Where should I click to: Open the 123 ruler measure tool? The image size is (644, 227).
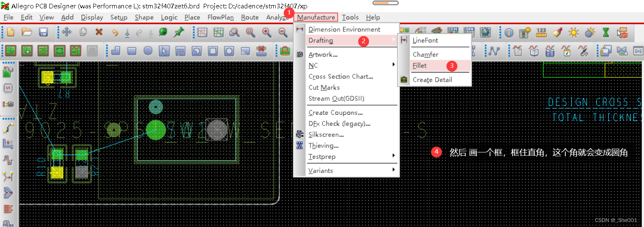(x=541, y=32)
